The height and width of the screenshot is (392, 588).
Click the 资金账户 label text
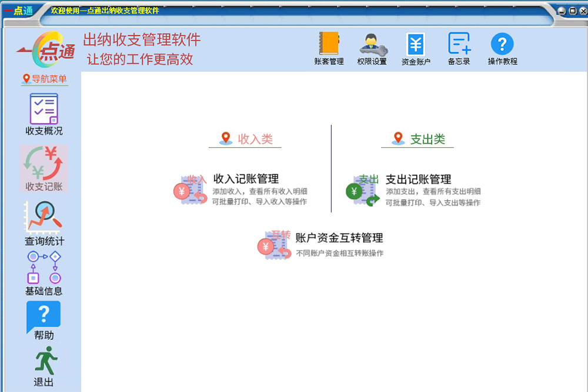point(416,62)
